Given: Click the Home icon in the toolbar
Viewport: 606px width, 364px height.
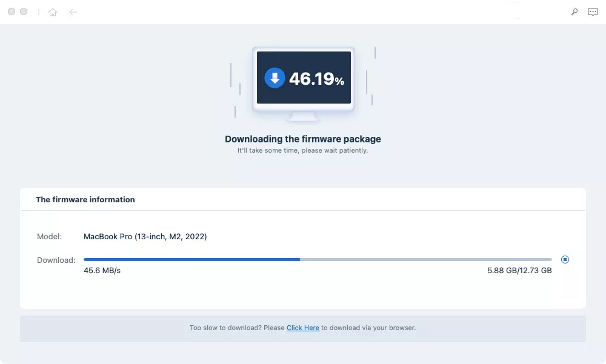Looking at the screenshot, I should (53, 12).
